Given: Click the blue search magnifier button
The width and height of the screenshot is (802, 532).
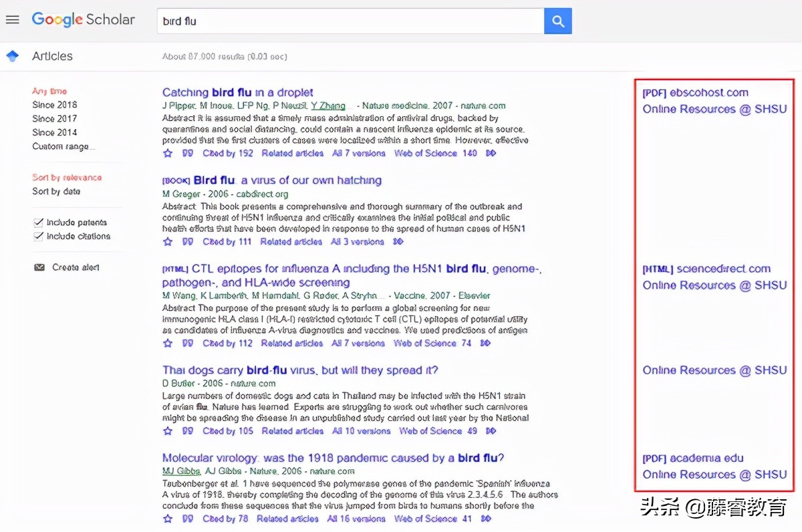Looking at the screenshot, I should [x=558, y=21].
